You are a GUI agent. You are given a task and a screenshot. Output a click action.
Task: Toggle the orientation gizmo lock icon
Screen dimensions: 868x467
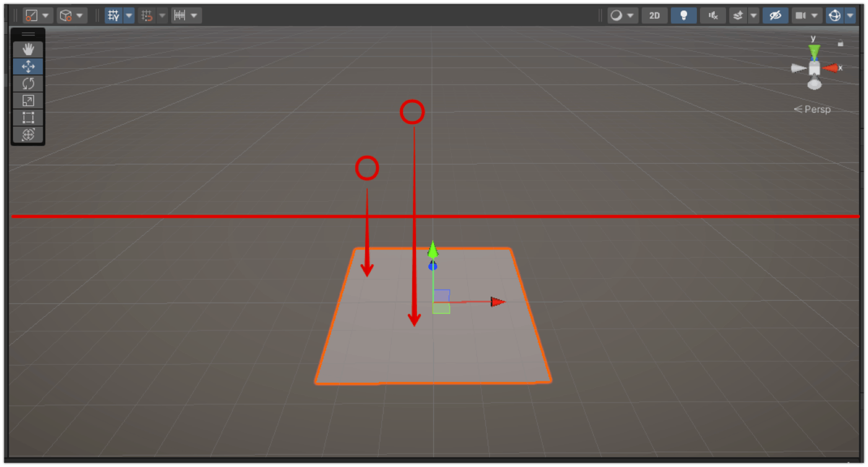click(x=841, y=43)
